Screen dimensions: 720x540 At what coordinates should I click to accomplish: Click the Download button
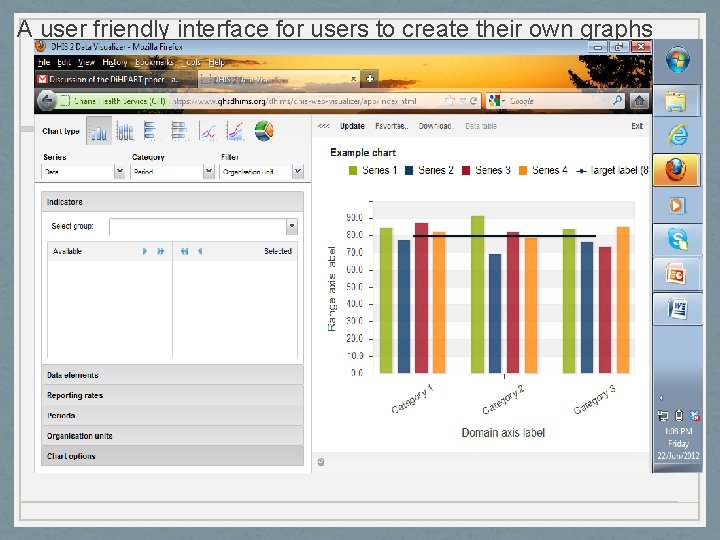click(434, 126)
